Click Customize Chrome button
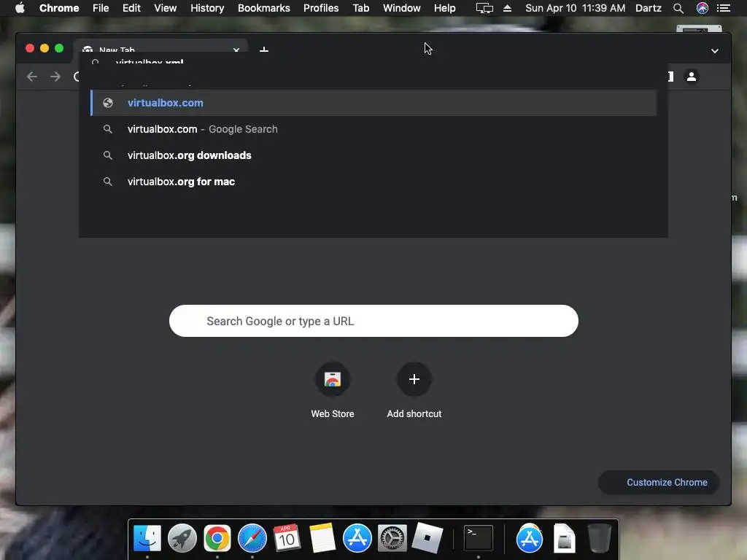Viewport: 747px width, 560px height. coord(659,483)
